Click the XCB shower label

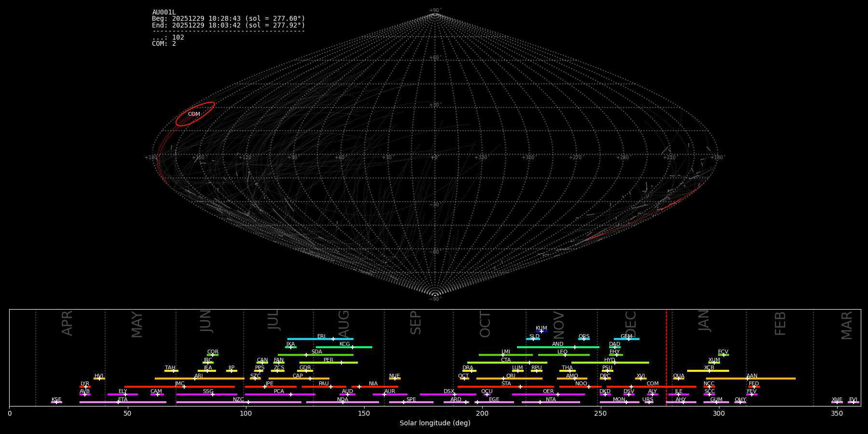click(x=709, y=368)
